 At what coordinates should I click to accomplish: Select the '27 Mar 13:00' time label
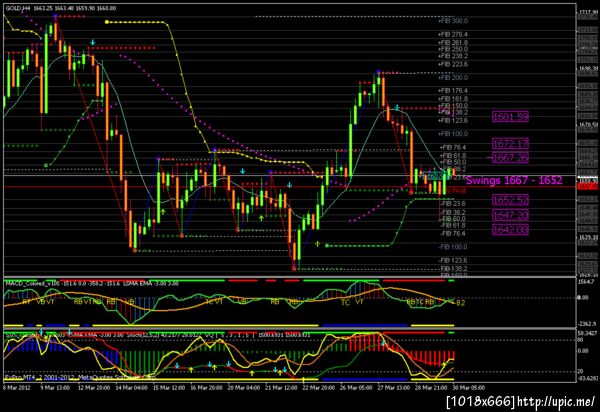[x=394, y=388]
